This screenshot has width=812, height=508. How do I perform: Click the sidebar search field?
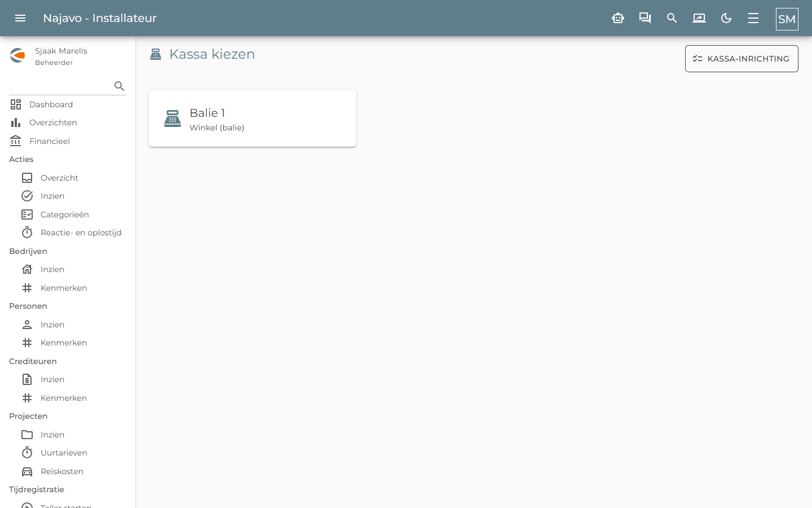coord(61,86)
